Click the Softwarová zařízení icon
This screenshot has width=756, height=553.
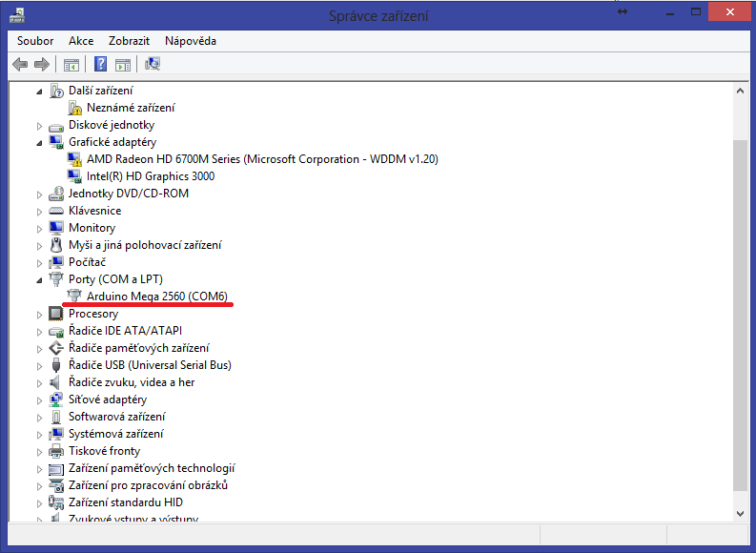coord(56,417)
